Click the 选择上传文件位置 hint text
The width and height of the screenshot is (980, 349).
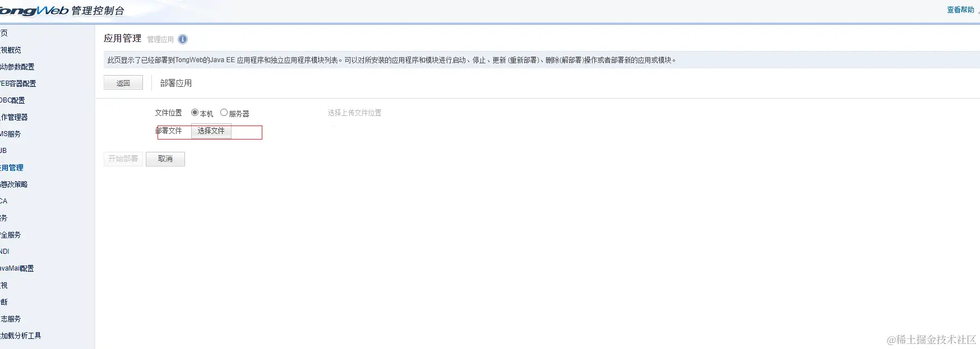[x=354, y=113]
